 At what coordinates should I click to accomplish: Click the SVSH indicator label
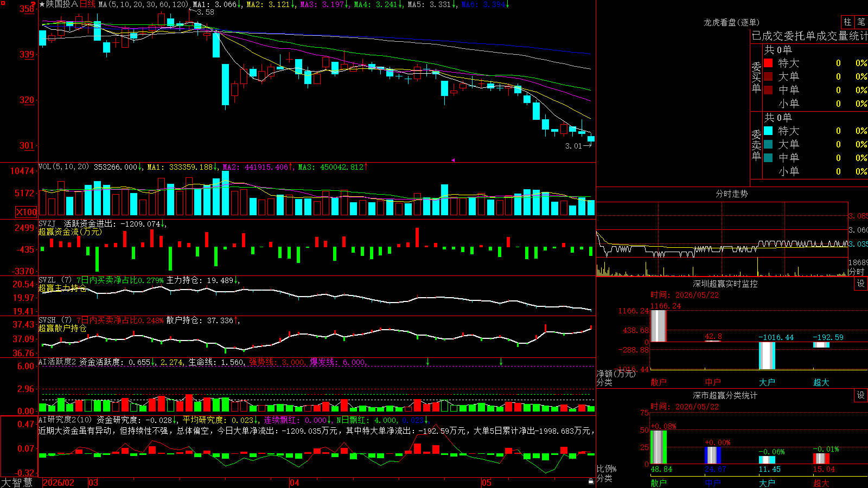pyautogui.click(x=47, y=320)
